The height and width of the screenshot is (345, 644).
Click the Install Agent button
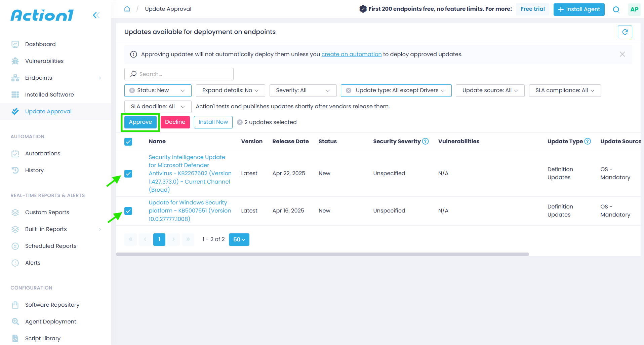(579, 9)
